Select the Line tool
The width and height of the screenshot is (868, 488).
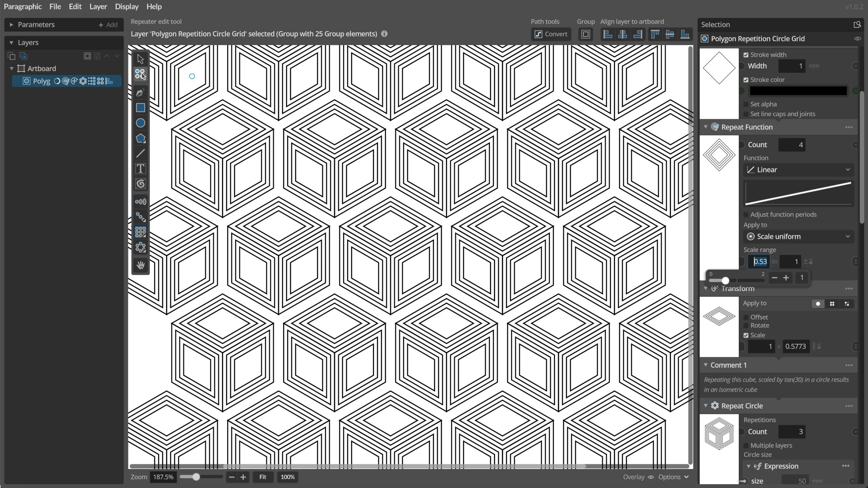[x=140, y=153]
